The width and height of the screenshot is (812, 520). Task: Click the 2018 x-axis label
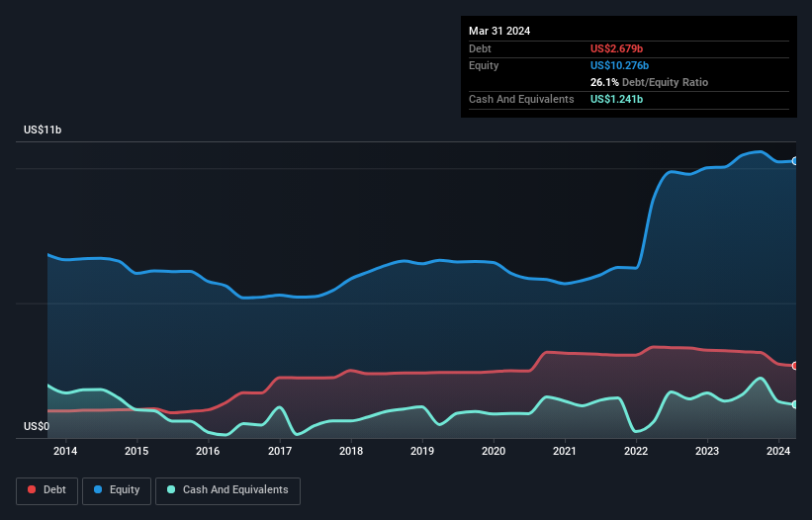pos(351,451)
